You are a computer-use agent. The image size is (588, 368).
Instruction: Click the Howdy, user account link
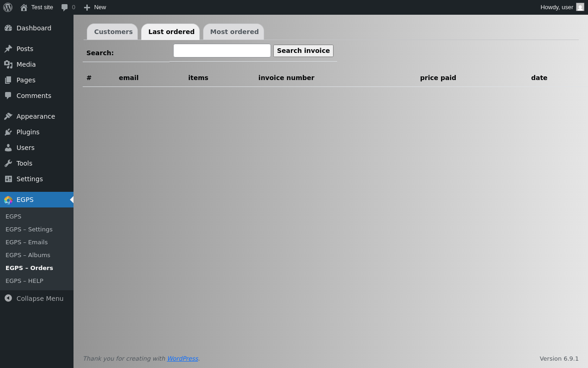pos(562,7)
